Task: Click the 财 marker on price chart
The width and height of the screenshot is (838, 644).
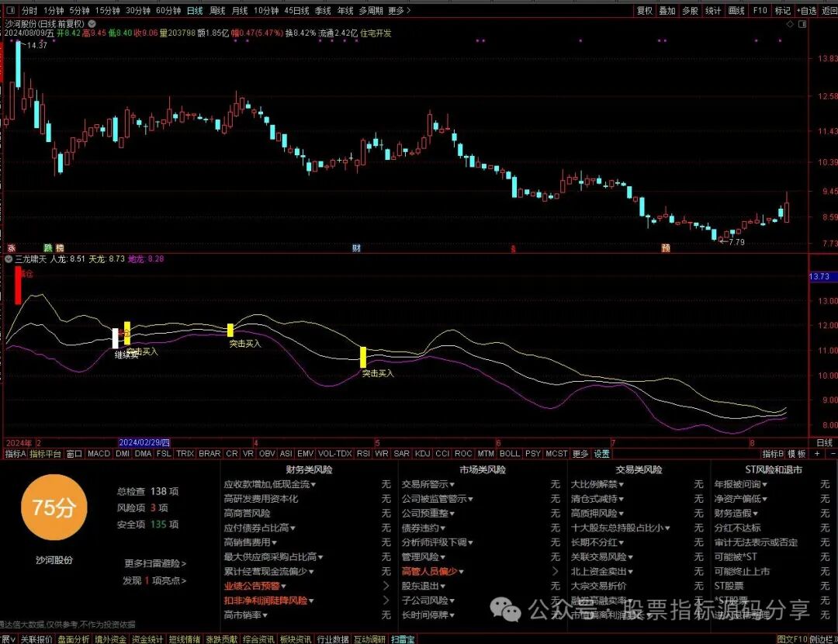Action: [x=356, y=248]
